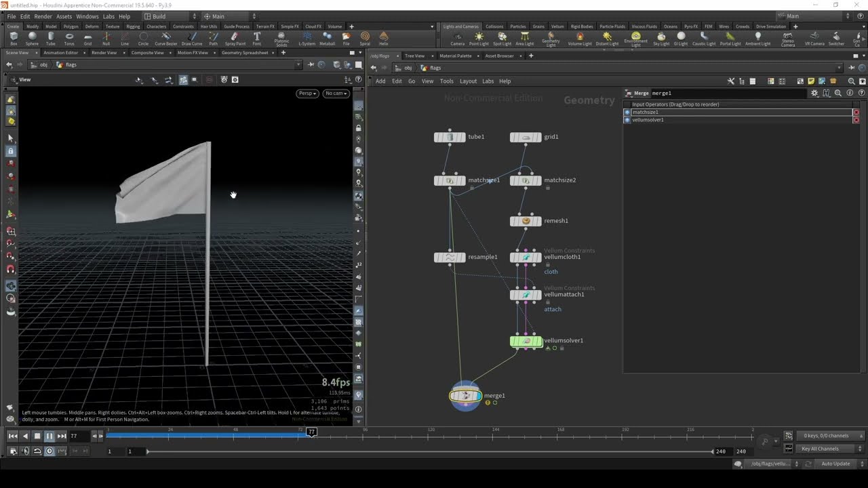Add a Camera from the shelf

pyautogui.click(x=458, y=39)
